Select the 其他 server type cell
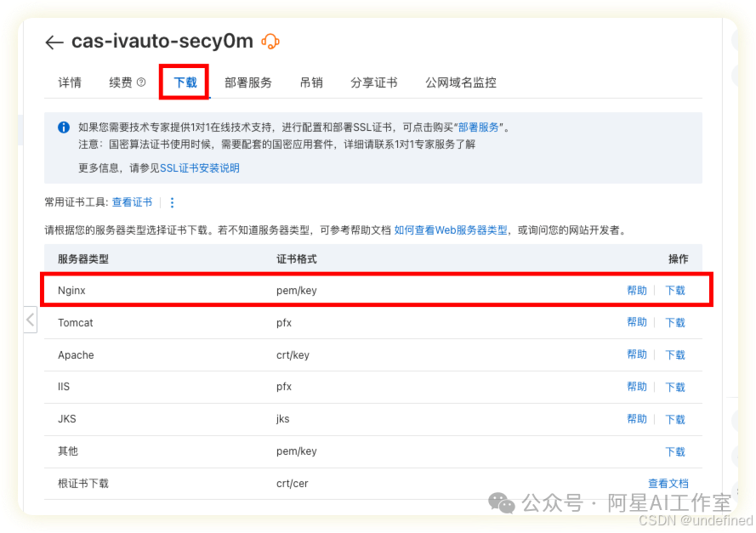756x533 pixels. [68, 451]
